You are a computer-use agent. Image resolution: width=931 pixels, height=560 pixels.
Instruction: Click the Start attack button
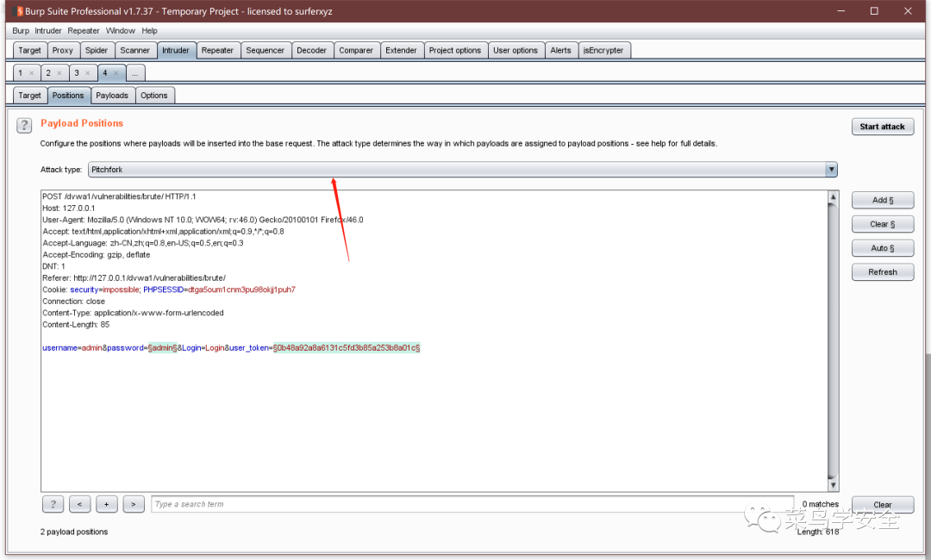(x=883, y=127)
